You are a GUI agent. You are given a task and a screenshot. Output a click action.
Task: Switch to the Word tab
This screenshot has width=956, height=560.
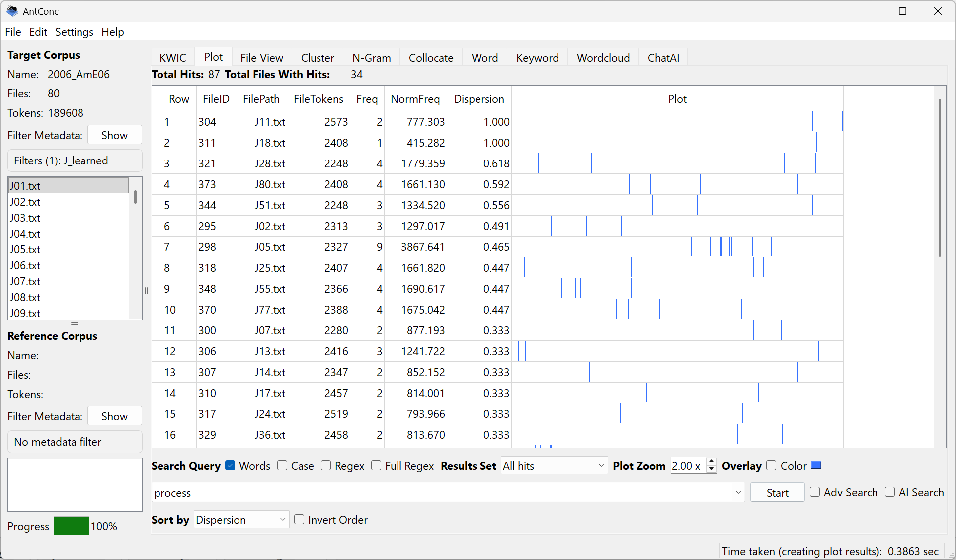point(485,58)
